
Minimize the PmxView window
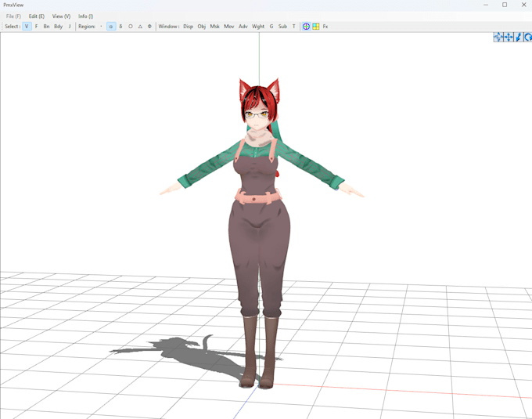486,5
